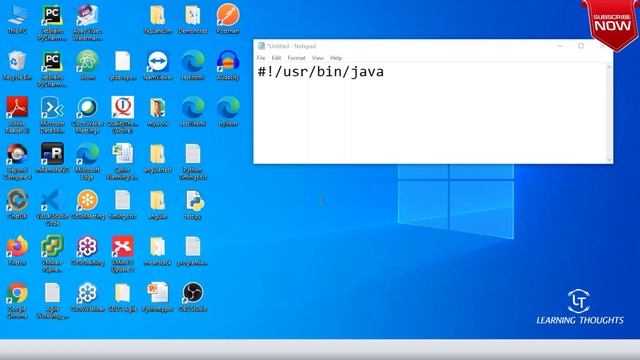Click Notepad scrollbar down arrow

(x=609, y=160)
